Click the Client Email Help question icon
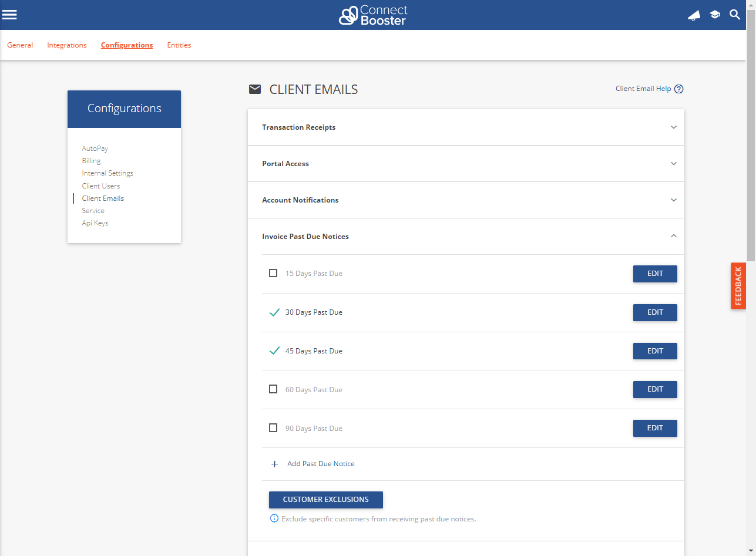This screenshot has width=756, height=556. [x=679, y=89]
